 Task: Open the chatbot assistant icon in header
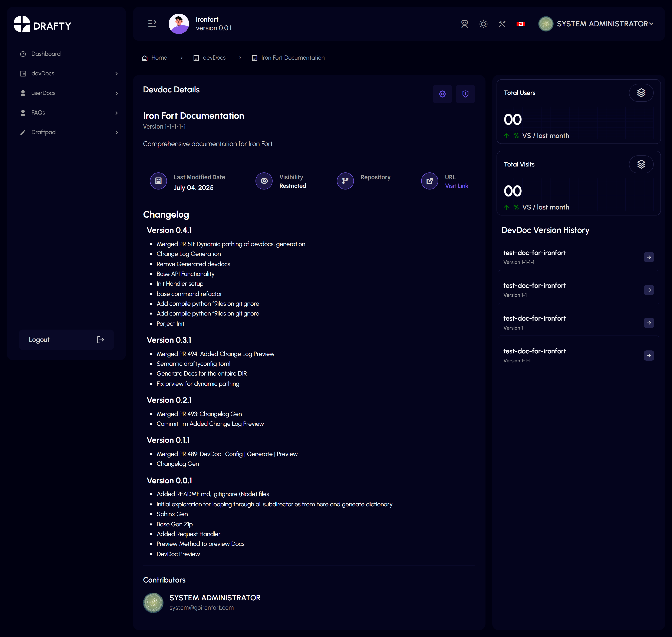(x=464, y=24)
